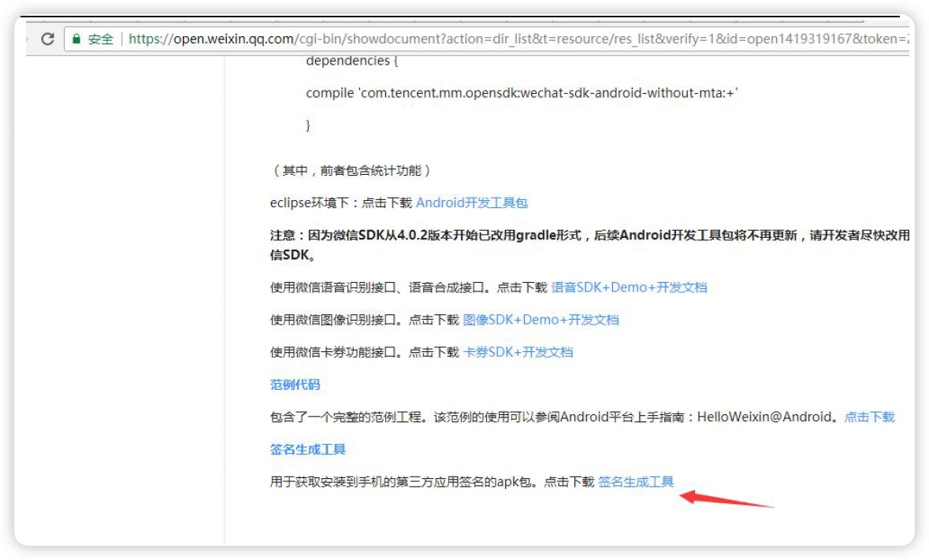Screen dimensions: 929x560
Task: Click the 签名生成工具 section heading
Action: [x=308, y=449]
